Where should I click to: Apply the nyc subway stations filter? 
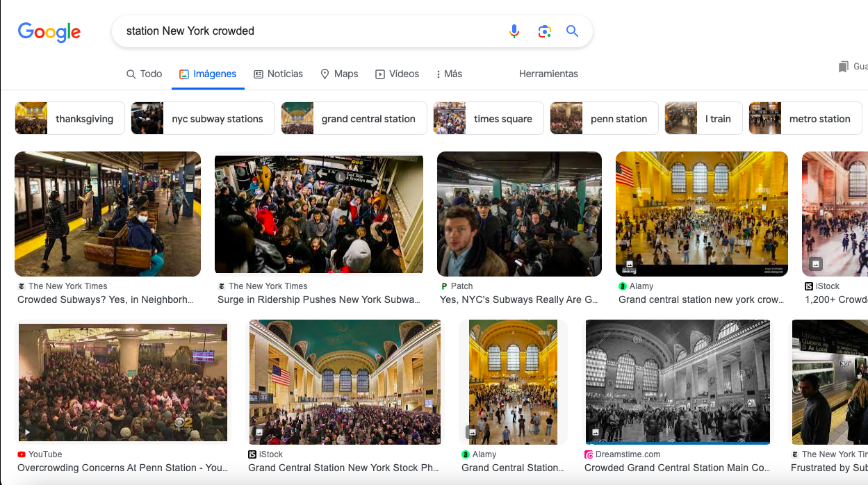(203, 119)
